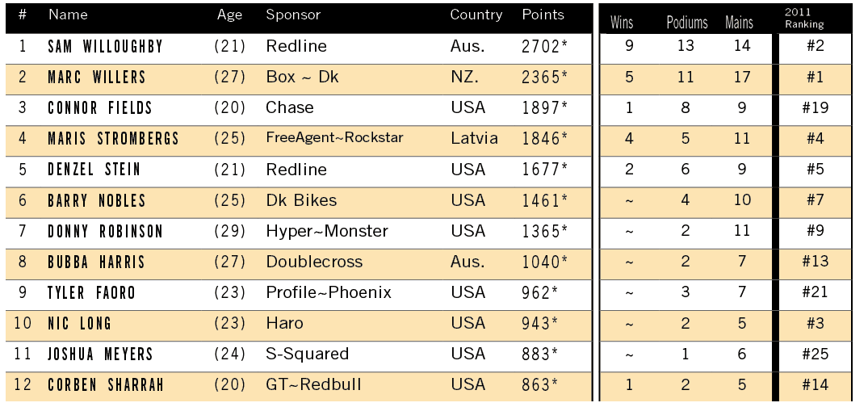Viewport: 868px width, 407px height.
Task: Click rider name Sam Willoughby
Action: pyautogui.click(x=105, y=47)
